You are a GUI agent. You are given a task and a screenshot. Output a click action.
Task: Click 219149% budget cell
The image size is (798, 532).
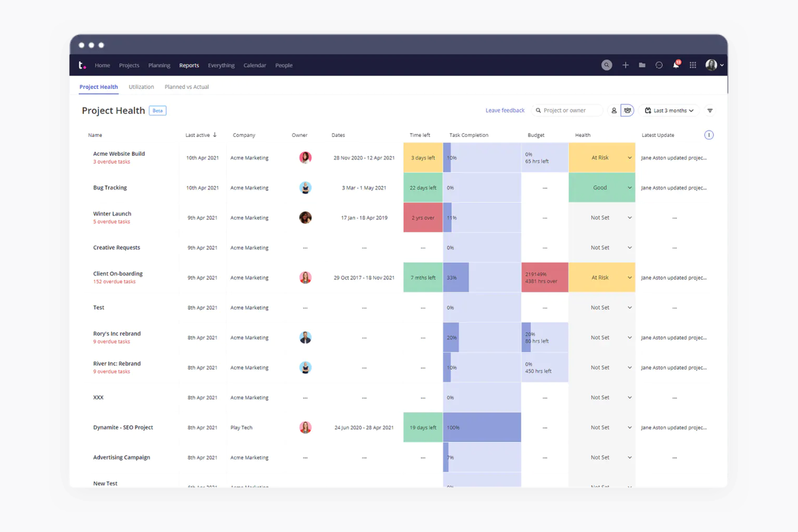[x=545, y=278]
